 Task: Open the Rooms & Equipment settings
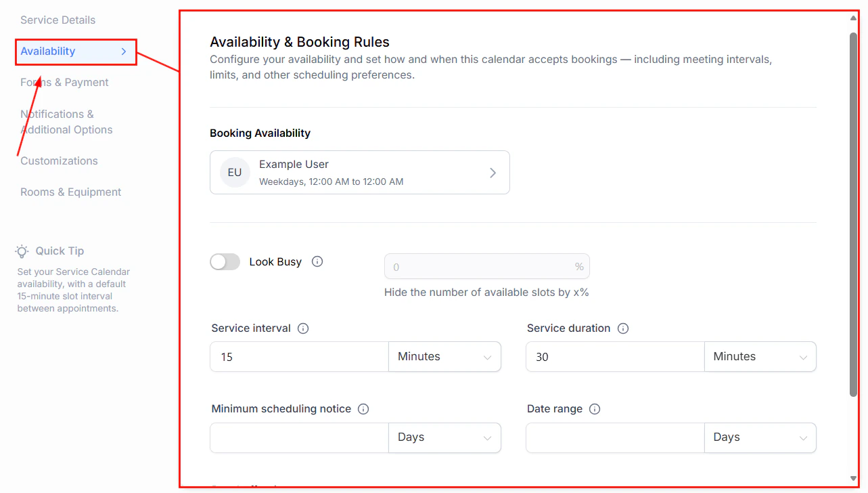click(x=70, y=192)
